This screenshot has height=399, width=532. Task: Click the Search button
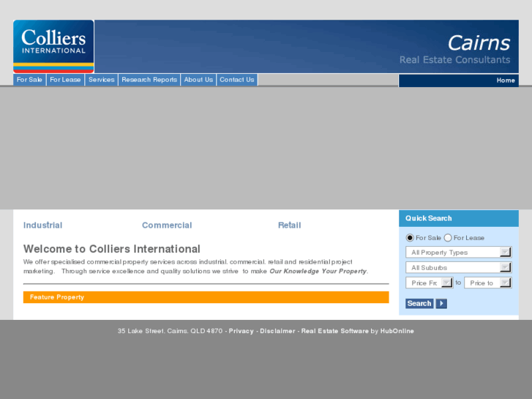coord(419,304)
